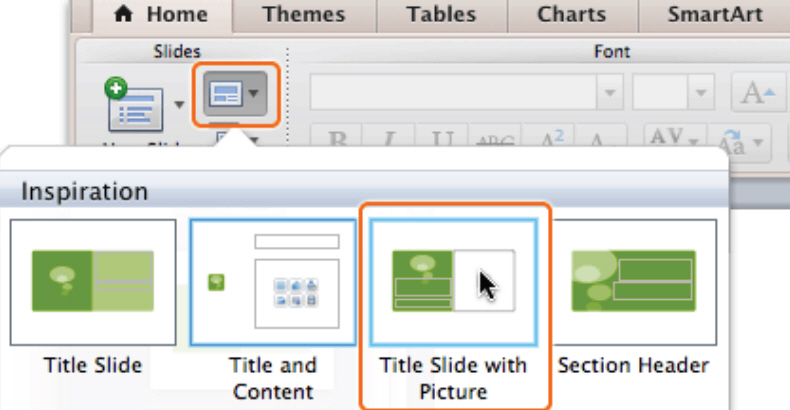Viewport: 790px width, 410px height.
Task: Click the Title Slide label text
Action: (93, 365)
